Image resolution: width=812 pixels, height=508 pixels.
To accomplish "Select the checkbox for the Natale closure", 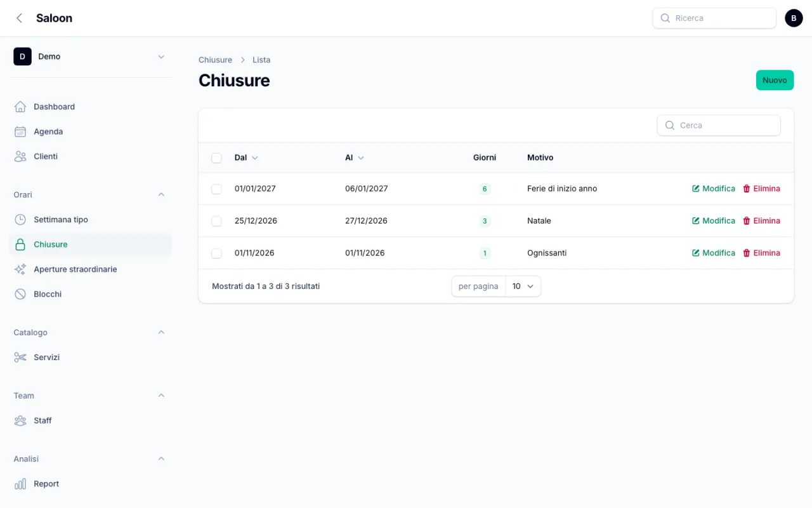I will pos(216,221).
